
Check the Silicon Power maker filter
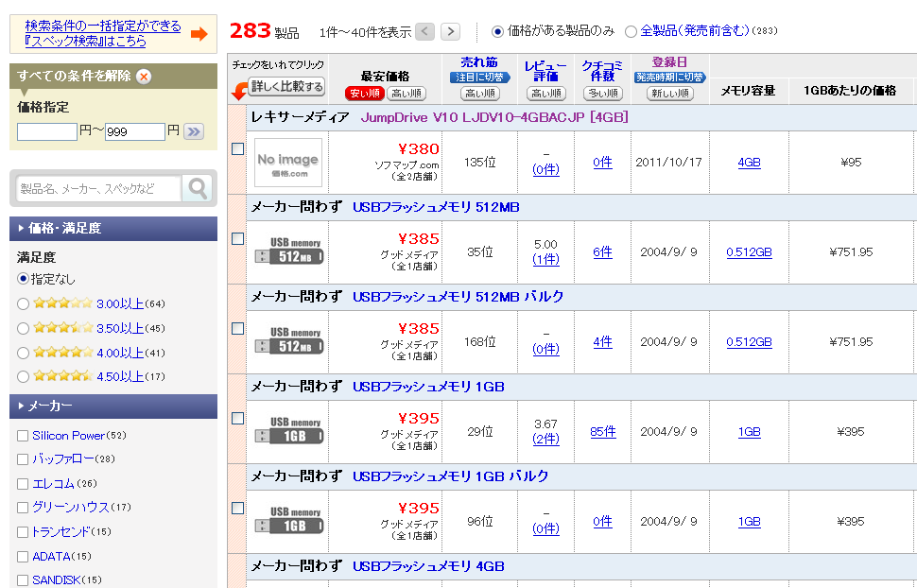(23, 436)
